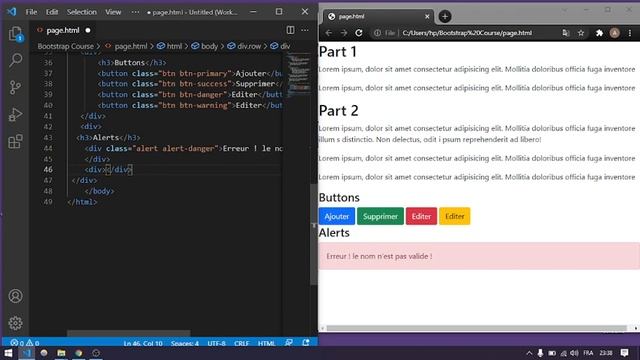Open the action center notification icon

[x=624, y=353]
